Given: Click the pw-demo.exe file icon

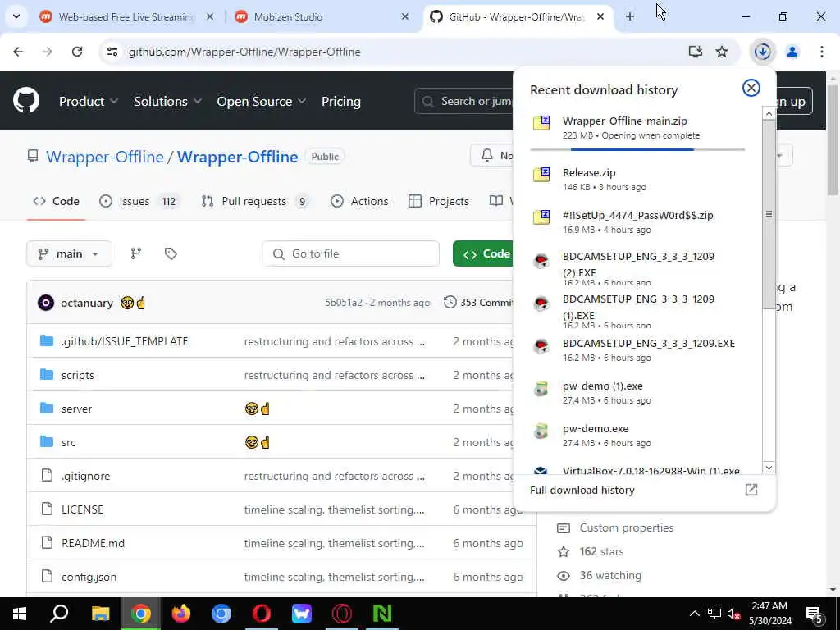Looking at the screenshot, I should point(541,431).
